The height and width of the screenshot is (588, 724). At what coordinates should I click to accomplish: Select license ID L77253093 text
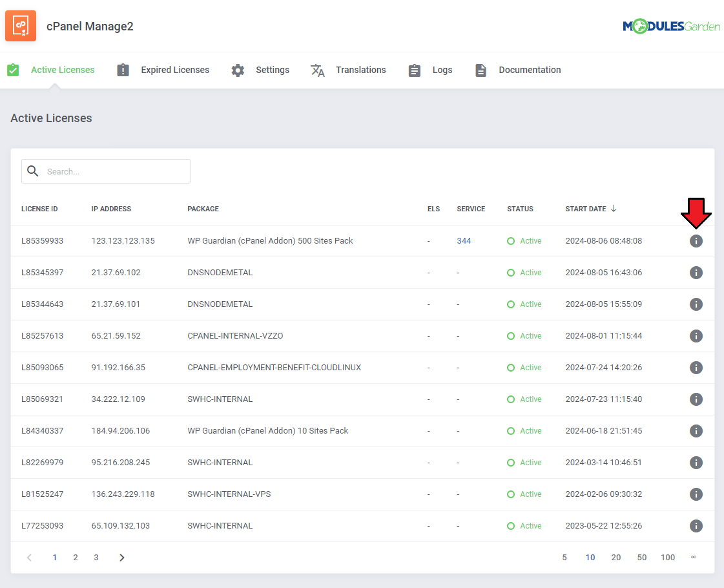pos(42,525)
